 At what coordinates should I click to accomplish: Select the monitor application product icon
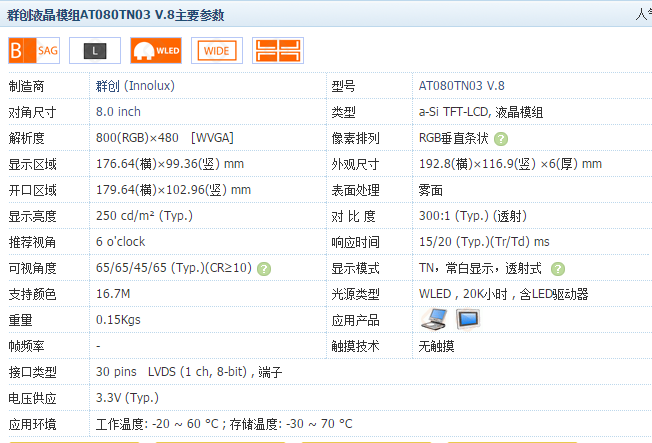(x=468, y=319)
